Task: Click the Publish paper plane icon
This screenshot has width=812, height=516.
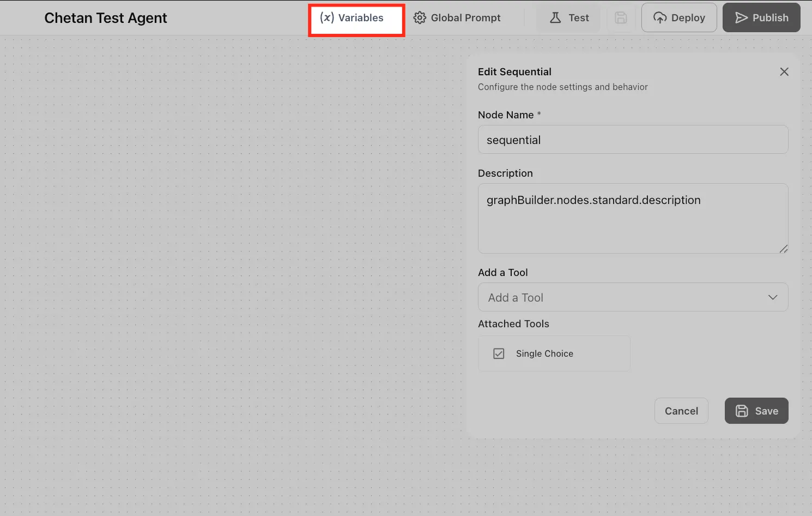Action: [741, 17]
